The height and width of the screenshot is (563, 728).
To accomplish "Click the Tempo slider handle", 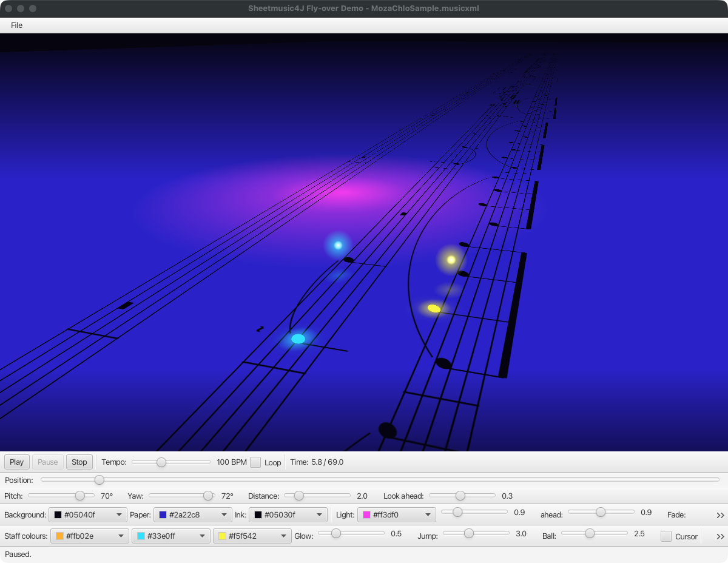I will coord(161,462).
